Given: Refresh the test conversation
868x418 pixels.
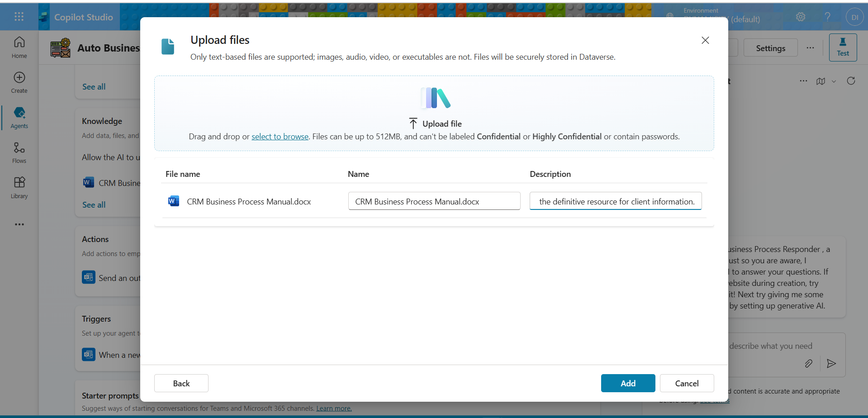Looking at the screenshot, I should point(851,81).
